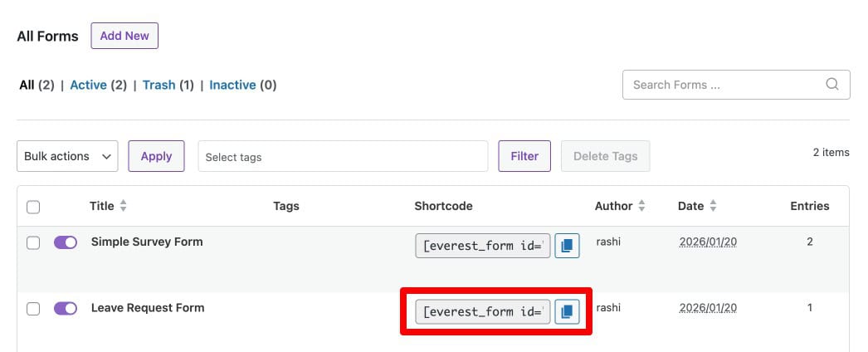Disable the Leave Request Form toggle
Image resolution: width=868 pixels, height=352 pixels.
pyautogui.click(x=66, y=308)
